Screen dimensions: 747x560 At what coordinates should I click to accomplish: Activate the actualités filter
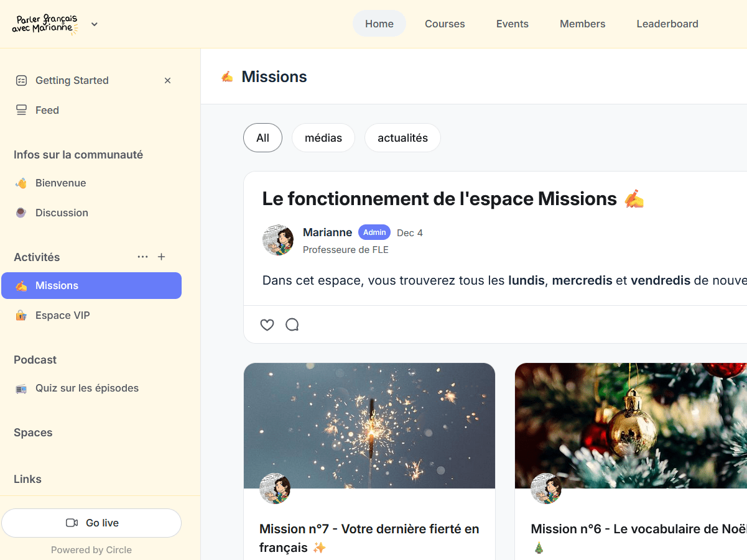(x=402, y=137)
